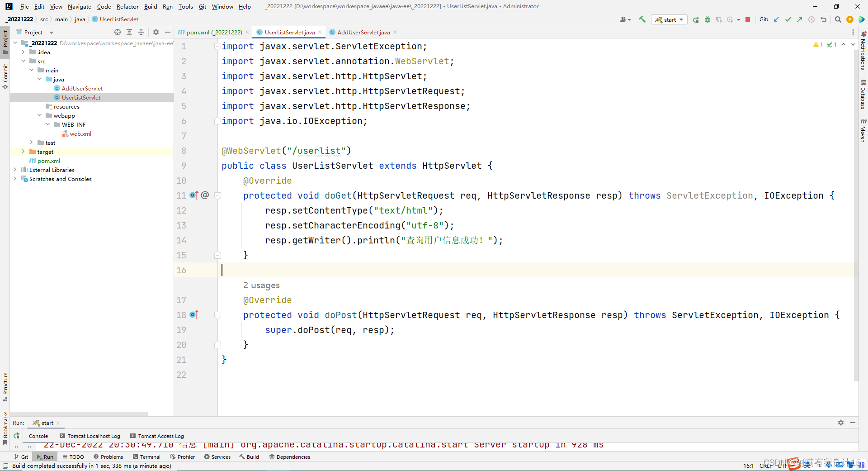Switch to AddUserServlet.java tab
Viewport: 868px width, 471px height.
point(363,32)
